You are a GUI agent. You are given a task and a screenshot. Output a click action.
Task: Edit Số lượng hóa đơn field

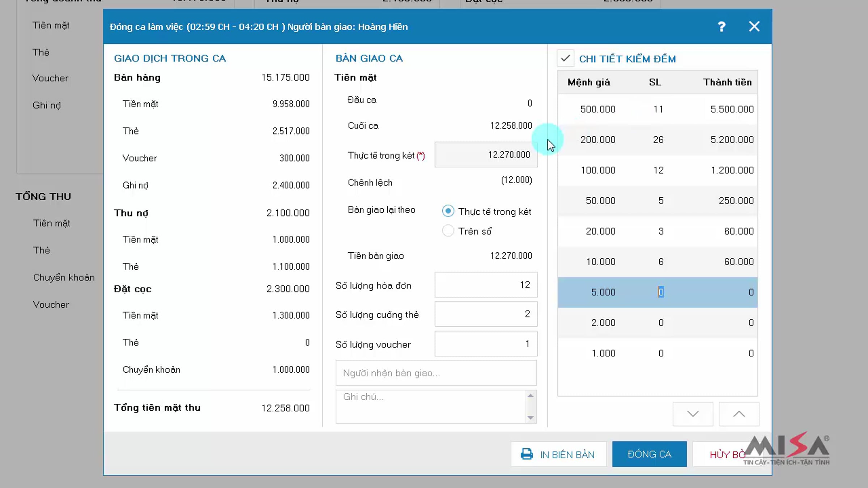pos(486,285)
